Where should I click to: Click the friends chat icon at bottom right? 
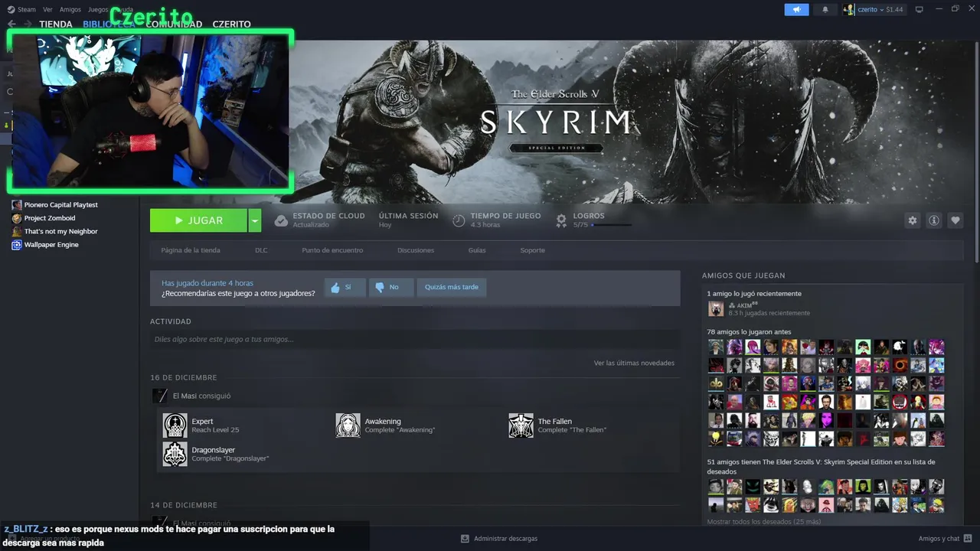968,539
